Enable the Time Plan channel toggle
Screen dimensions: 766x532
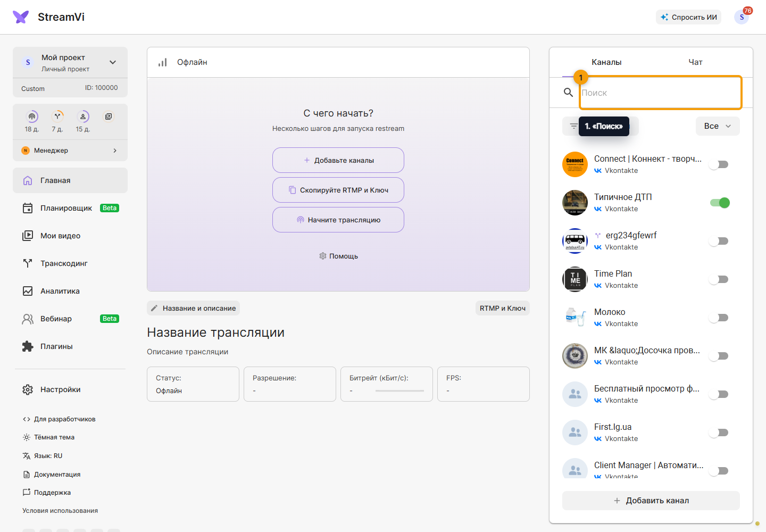pos(719,279)
